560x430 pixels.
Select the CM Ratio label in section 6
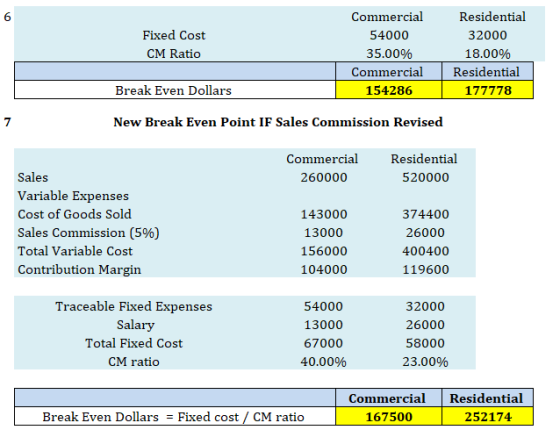click(174, 54)
